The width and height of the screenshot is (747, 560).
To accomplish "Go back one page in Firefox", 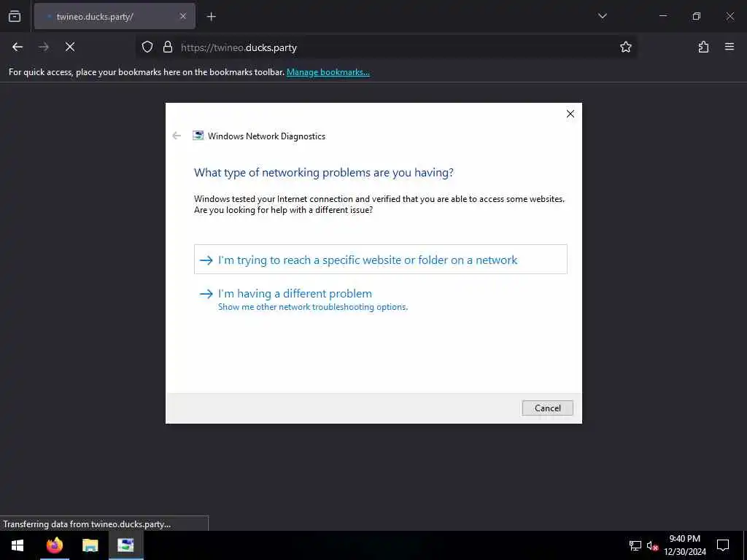I will pos(18,47).
